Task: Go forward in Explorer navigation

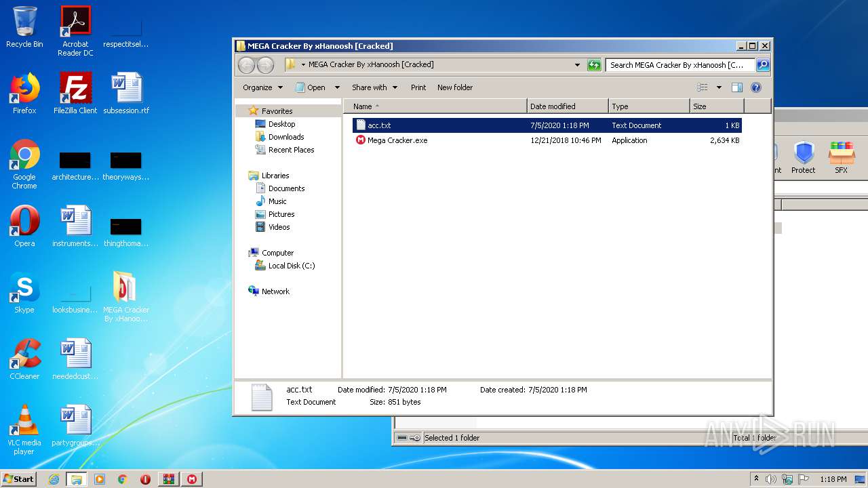Action: click(x=265, y=65)
